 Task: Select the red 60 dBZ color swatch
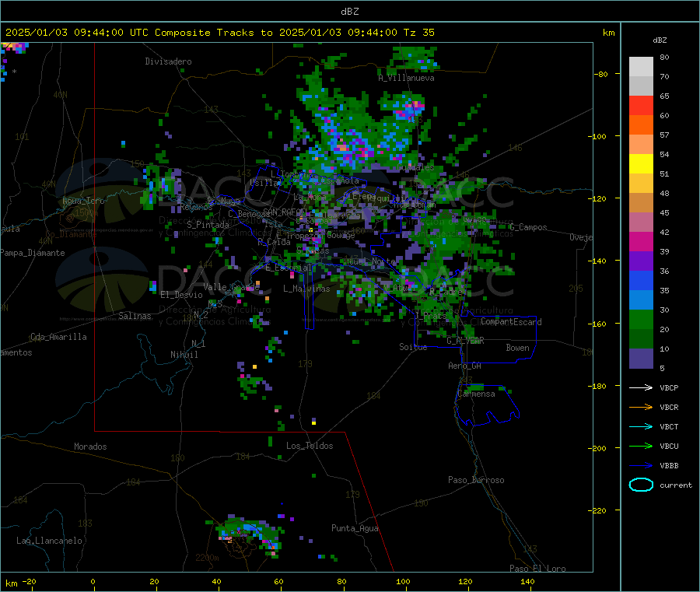click(x=641, y=106)
